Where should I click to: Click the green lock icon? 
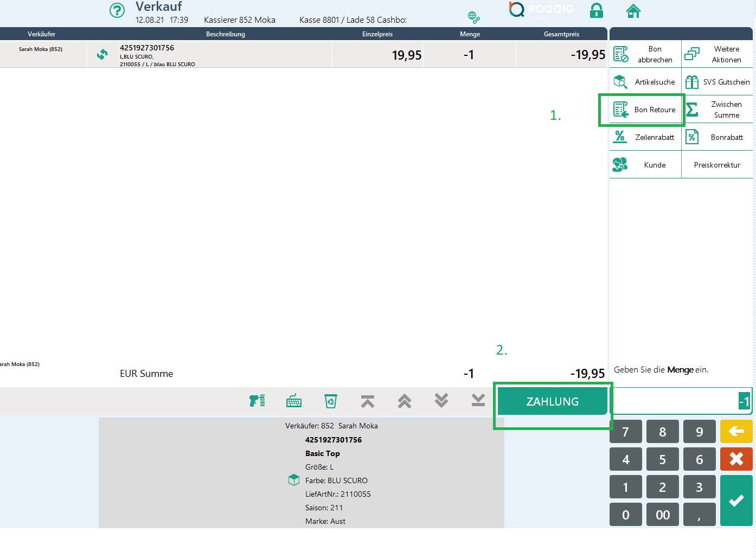597,10
